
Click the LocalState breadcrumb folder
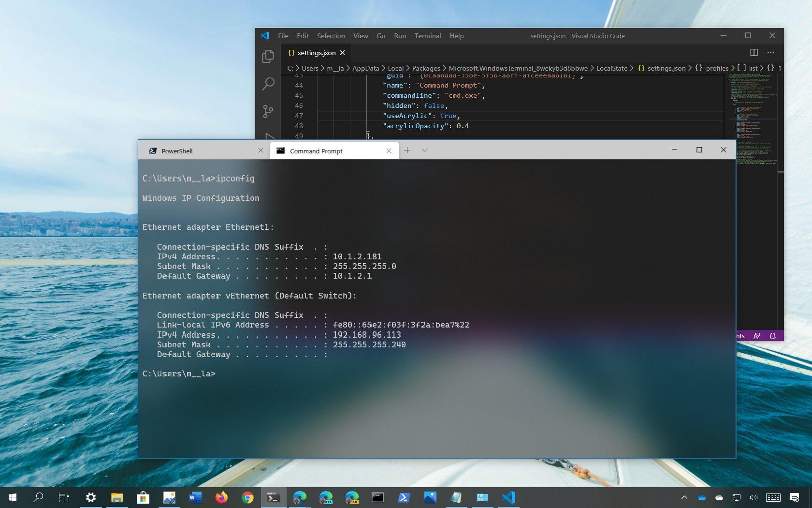click(x=611, y=68)
